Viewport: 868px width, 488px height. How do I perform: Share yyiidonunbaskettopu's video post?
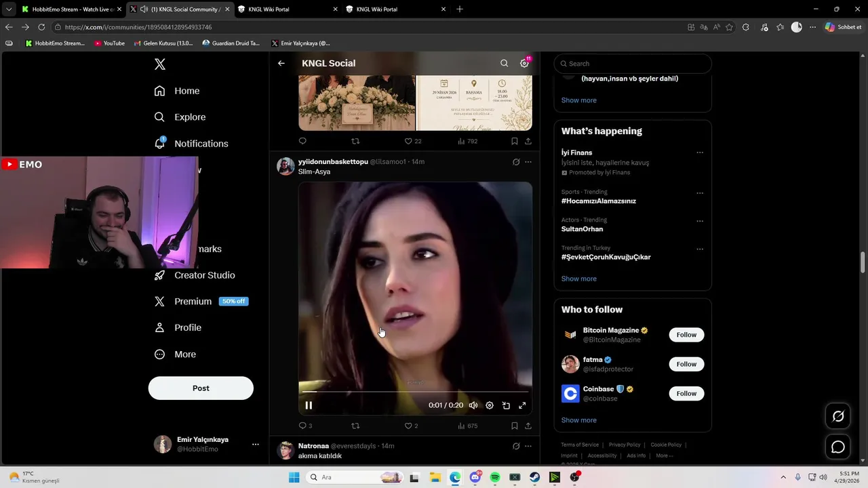pos(528,426)
